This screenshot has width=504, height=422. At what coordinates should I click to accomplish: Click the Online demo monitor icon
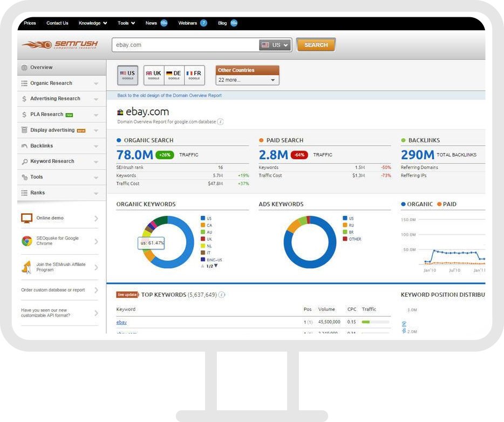click(x=26, y=218)
